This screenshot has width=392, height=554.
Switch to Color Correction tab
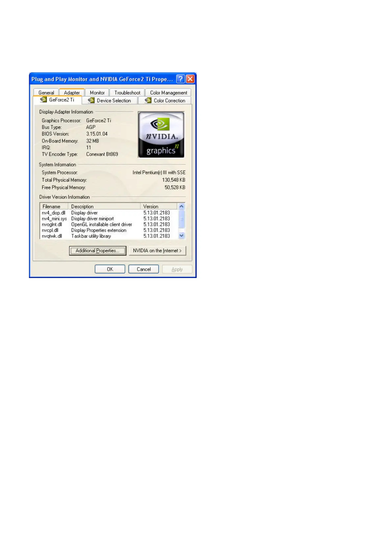click(165, 100)
